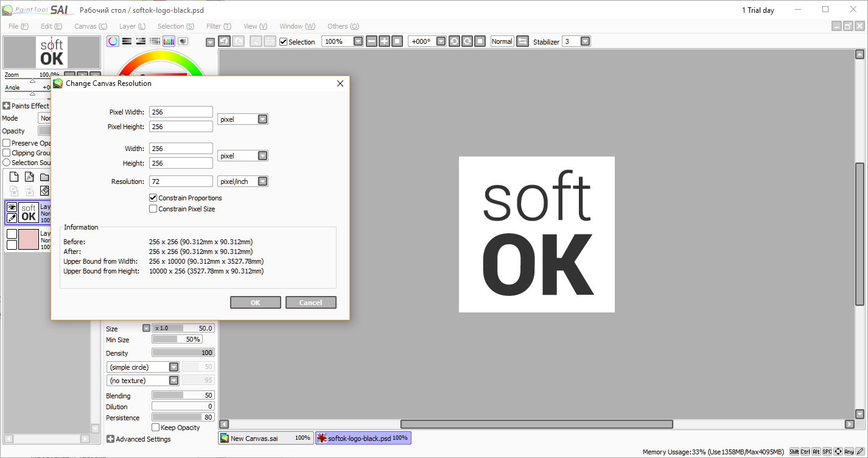Close the Change Canvas Resolution dialog
868x458 pixels.
pyautogui.click(x=340, y=83)
